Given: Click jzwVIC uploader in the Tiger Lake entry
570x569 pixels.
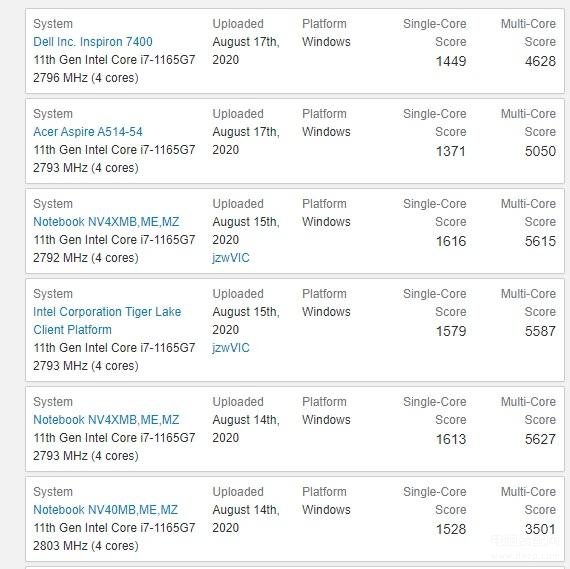Looking at the screenshot, I should click(x=231, y=348).
